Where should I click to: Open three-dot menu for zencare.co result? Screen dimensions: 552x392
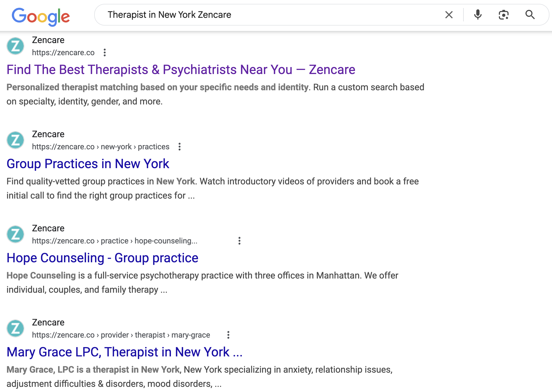(x=105, y=53)
